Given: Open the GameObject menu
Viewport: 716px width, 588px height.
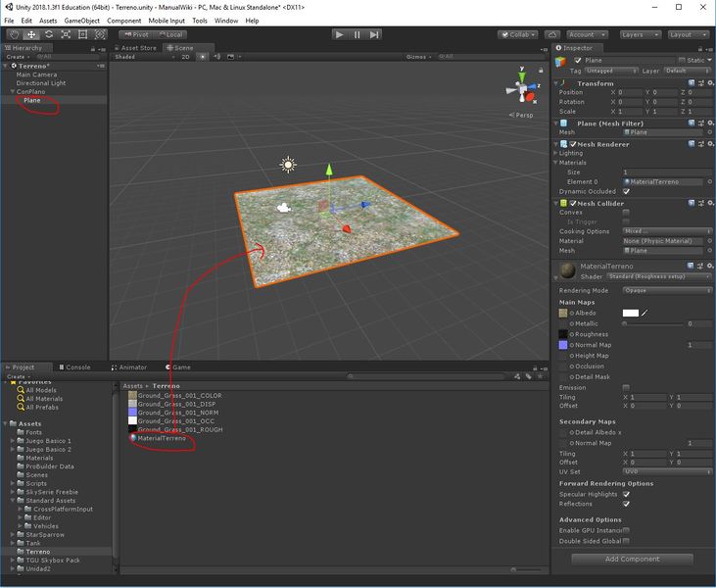Looking at the screenshot, I should [x=81, y=21].
